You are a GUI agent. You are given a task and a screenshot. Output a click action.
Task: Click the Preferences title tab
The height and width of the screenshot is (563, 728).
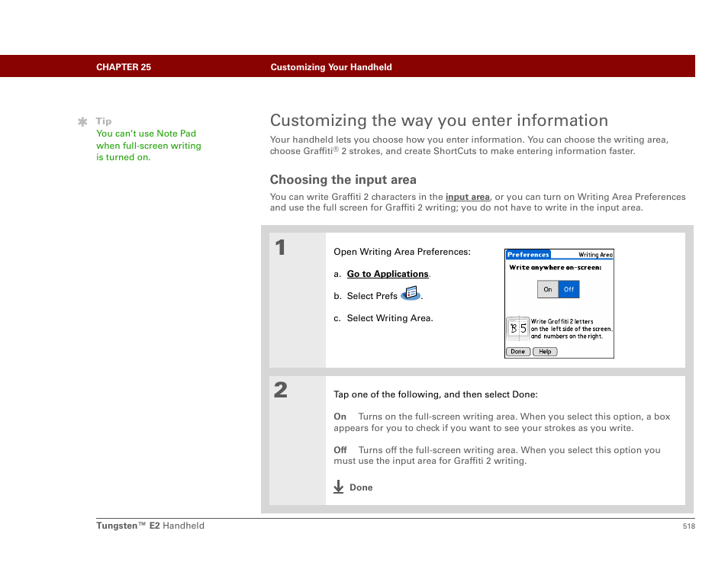(x=528, y=254)
